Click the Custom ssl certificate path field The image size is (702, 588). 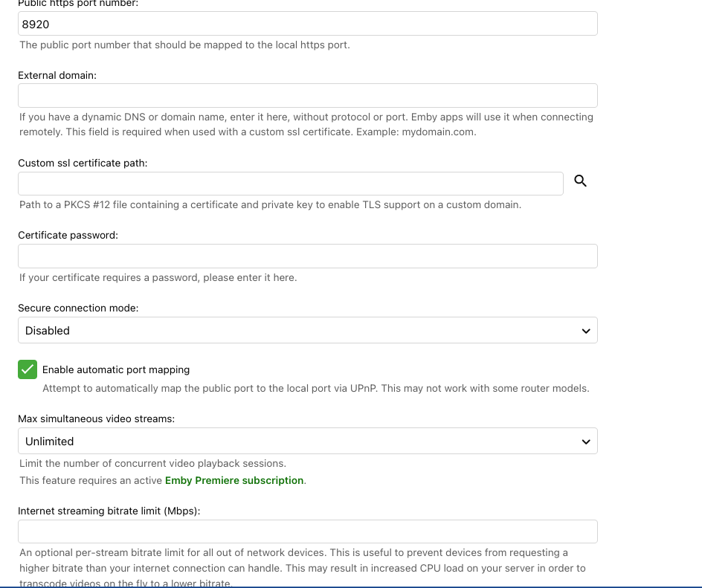pos(290,183)
